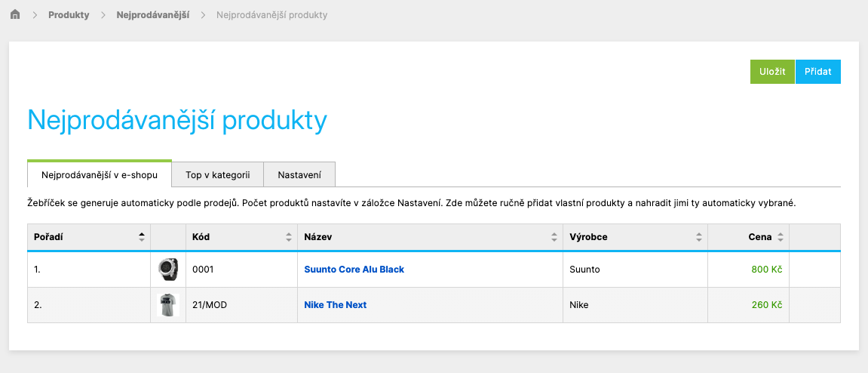
Task: Navigate to Produkty breadcrumb
Action: click(x=69, y=15)
